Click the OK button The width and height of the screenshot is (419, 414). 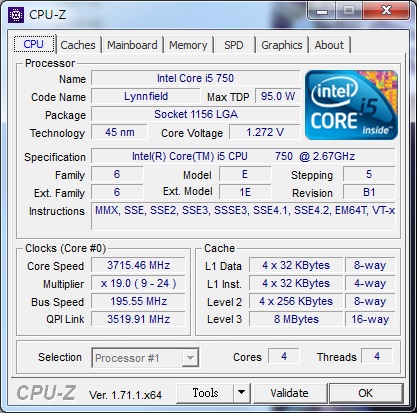pos(366,393)
